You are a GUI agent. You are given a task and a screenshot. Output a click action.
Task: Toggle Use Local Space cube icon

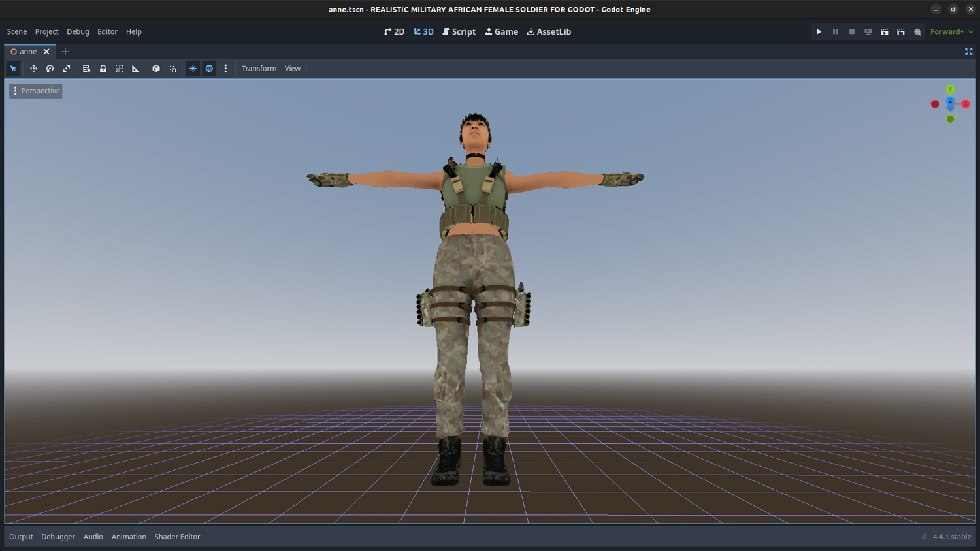pos(156,69)
